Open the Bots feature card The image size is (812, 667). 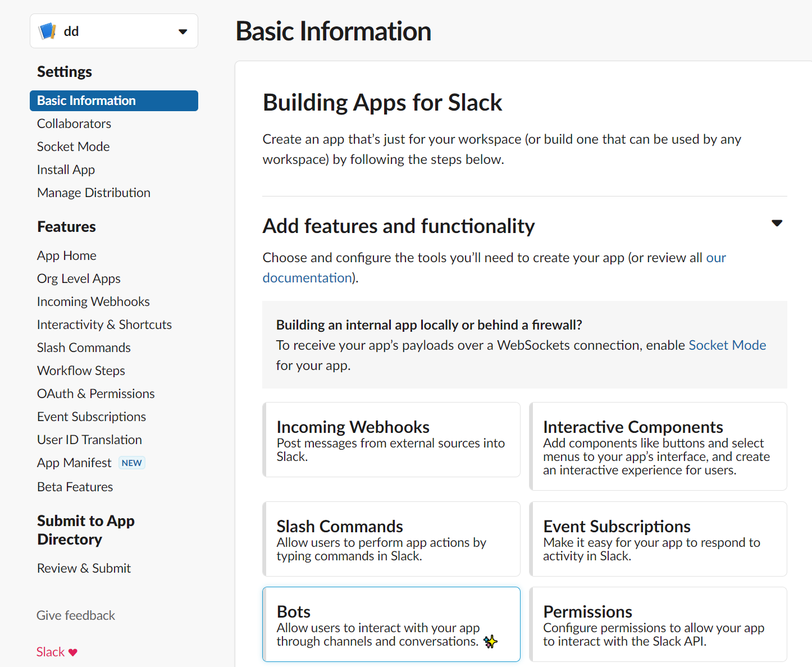click(x=391, y=624)
